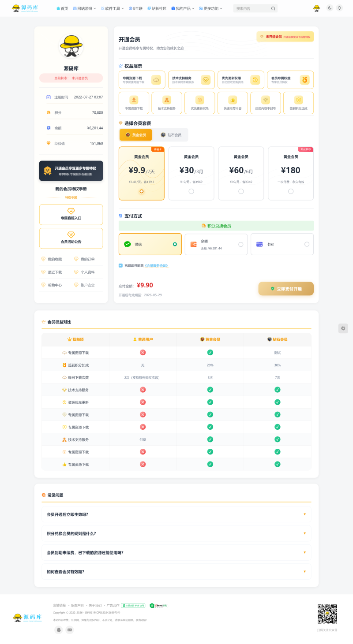Click the email icon in footer
Viewport: 353px width, 644px height.
70,630
